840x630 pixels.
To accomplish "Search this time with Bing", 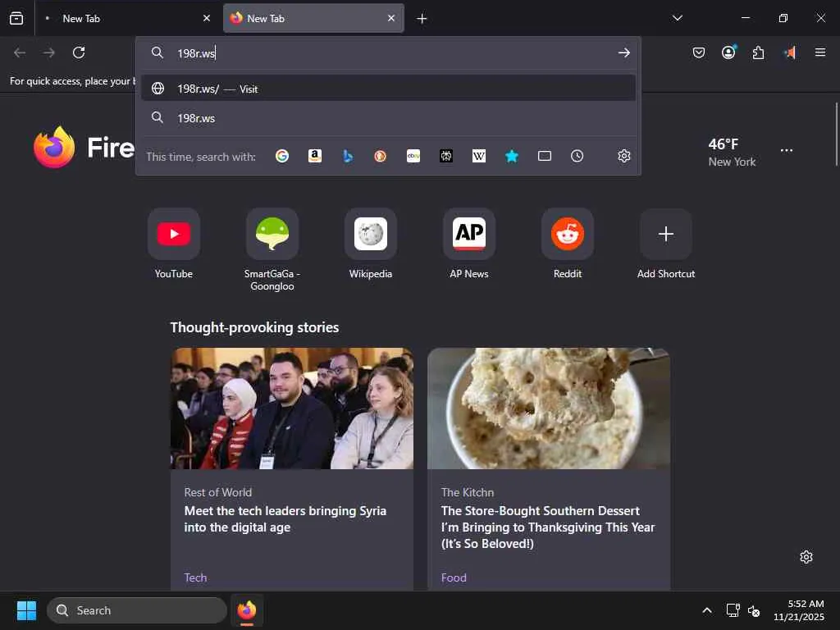I will click(348, 156).
